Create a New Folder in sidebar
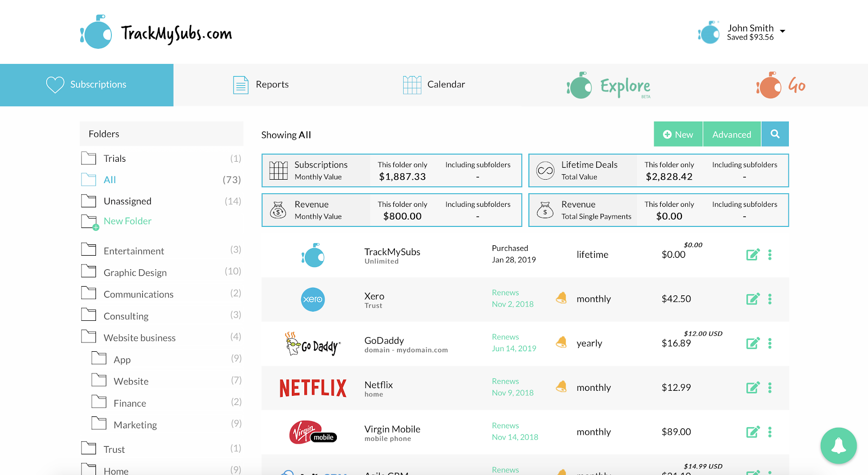This screenshot has height=475, width=868. click(x=127, y=221)
